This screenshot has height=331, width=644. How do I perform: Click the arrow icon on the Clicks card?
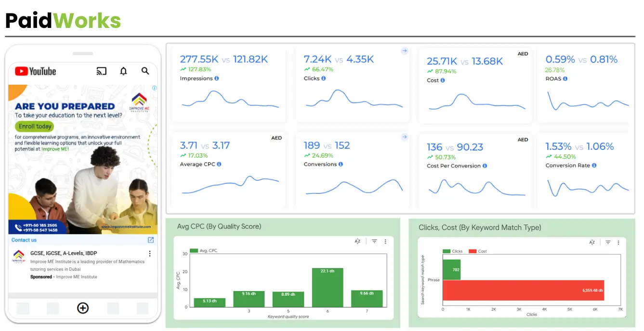tap(404, 51)
